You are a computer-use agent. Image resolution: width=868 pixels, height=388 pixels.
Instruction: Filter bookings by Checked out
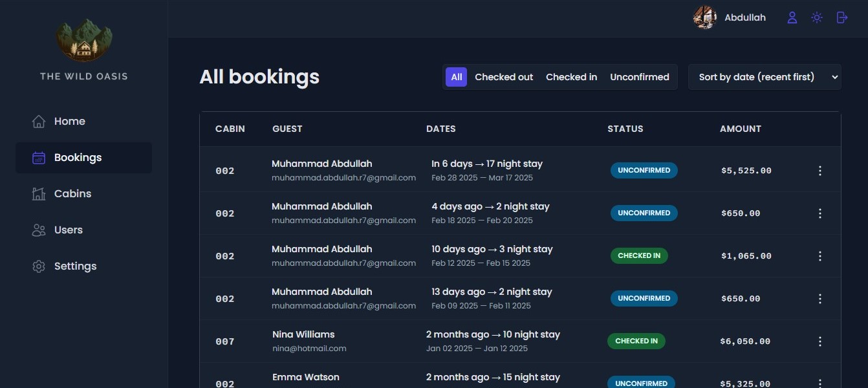tap(504, 77)
